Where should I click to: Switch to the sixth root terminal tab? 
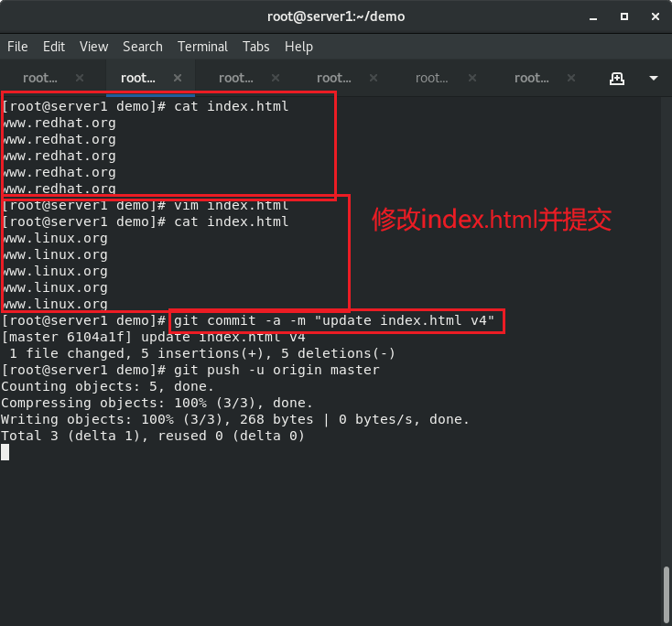[531, 78]
